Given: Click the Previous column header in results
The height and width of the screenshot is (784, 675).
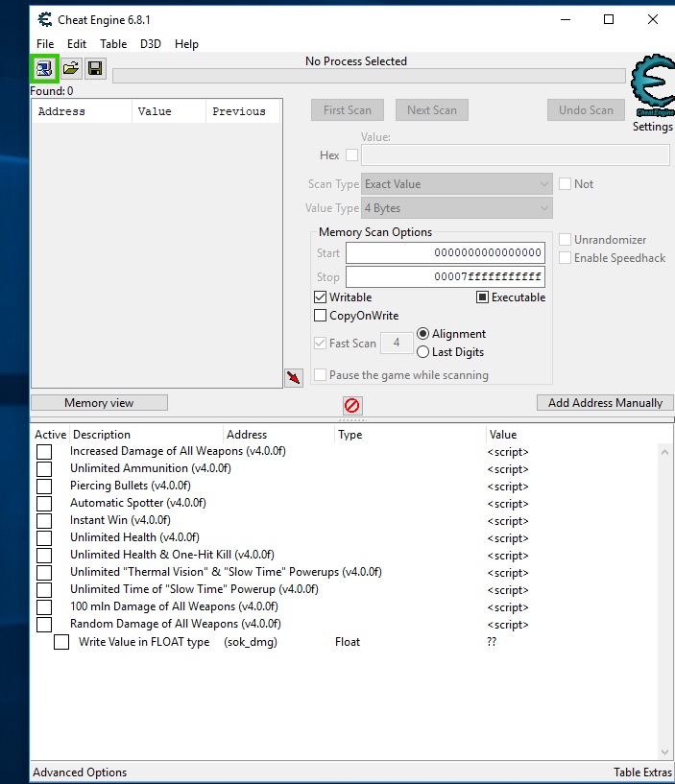Looking at the screenshot, I should [243, 111].
